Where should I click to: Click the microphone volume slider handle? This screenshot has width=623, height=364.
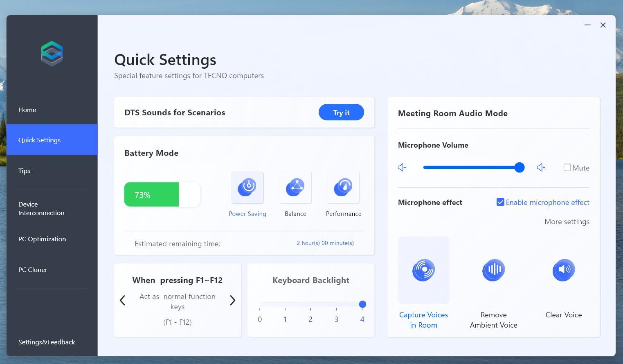(519, 168)
